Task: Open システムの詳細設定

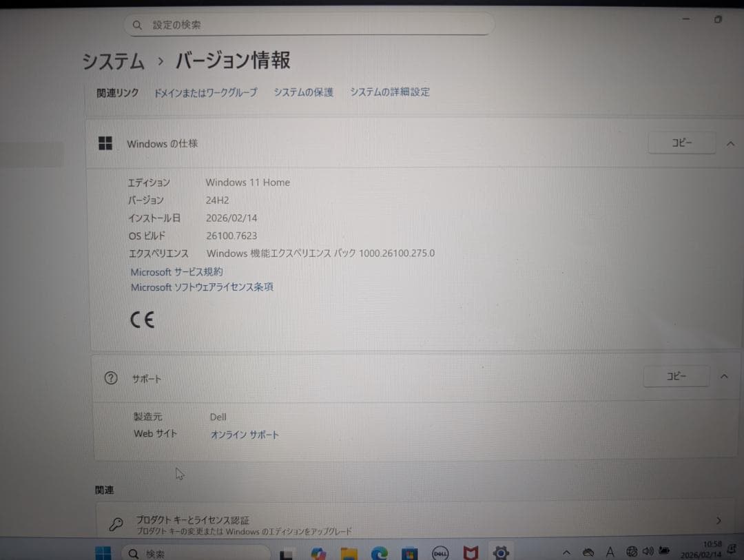Action: [389, 92]
